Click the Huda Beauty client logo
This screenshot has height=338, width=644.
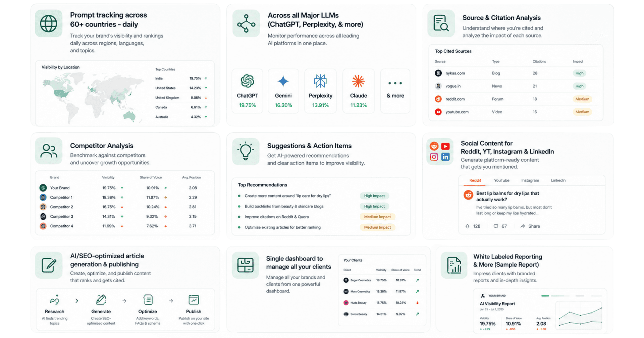coord(346,303)
